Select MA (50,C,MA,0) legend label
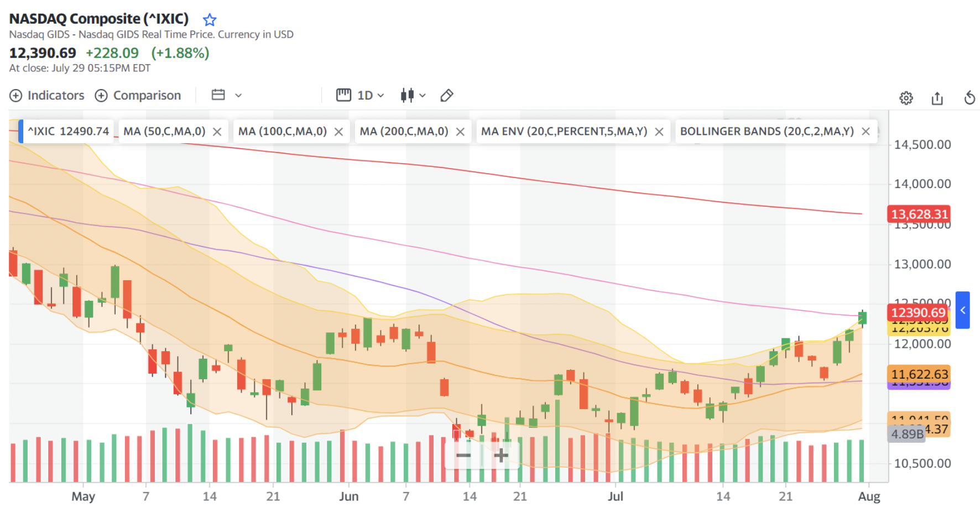This screenshot has width=980, height=523. [164, 132]
